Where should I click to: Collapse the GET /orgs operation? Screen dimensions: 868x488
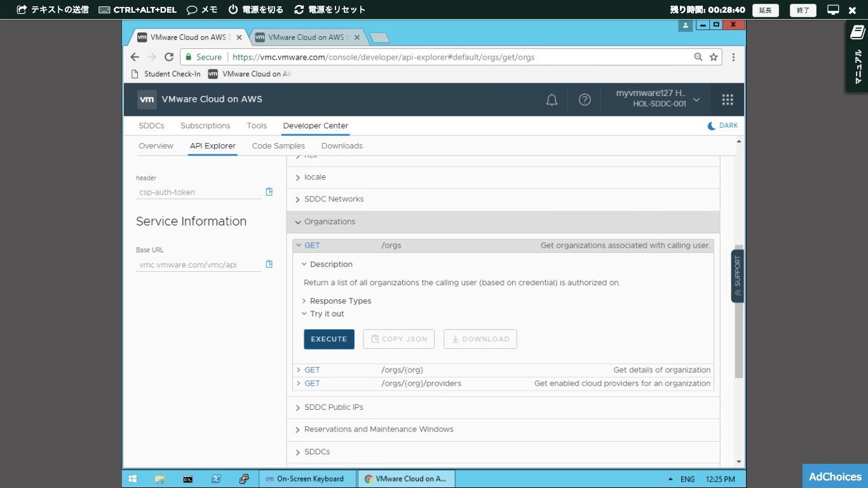tap(503, 245)
